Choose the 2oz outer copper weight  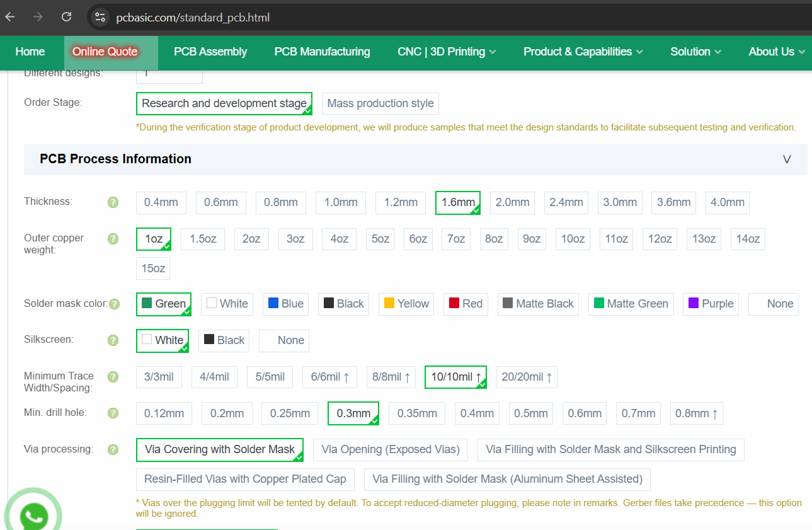(x=251, y=239)
